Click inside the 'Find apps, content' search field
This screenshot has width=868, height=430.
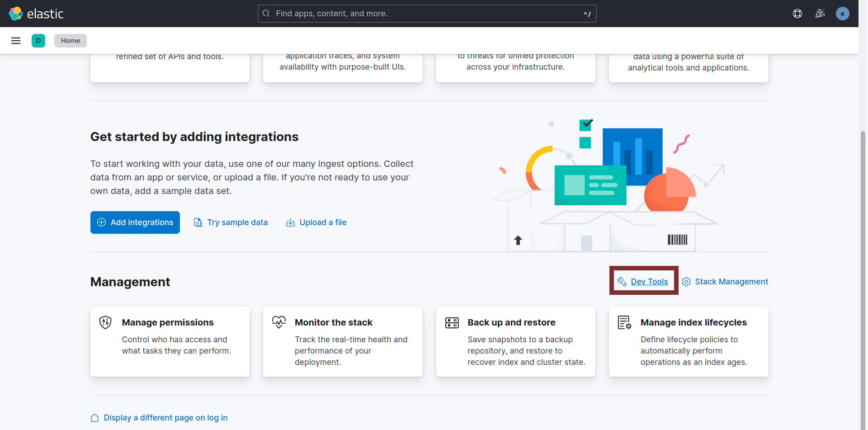click(426, 14)
